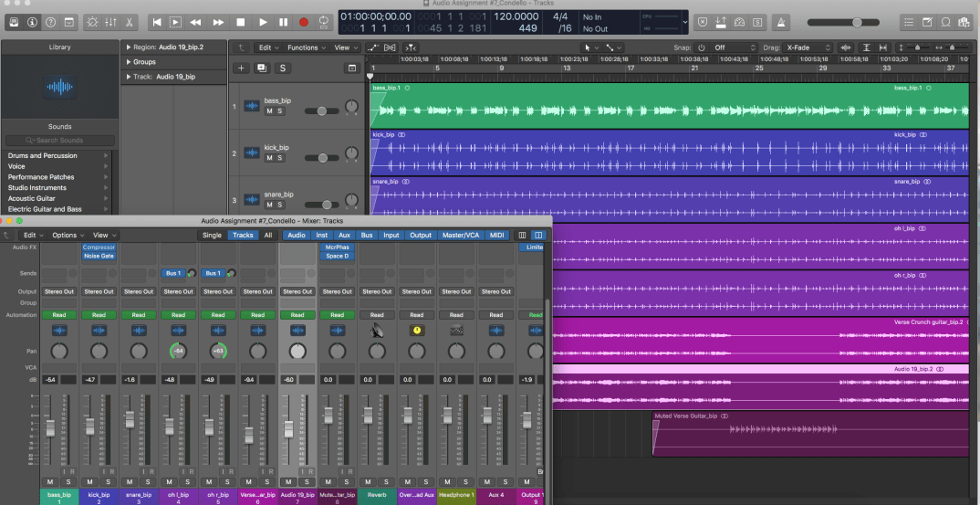Open the Library panel toolbar icon
The width and height of the screenshot is (980, 505).
point(15,22)
